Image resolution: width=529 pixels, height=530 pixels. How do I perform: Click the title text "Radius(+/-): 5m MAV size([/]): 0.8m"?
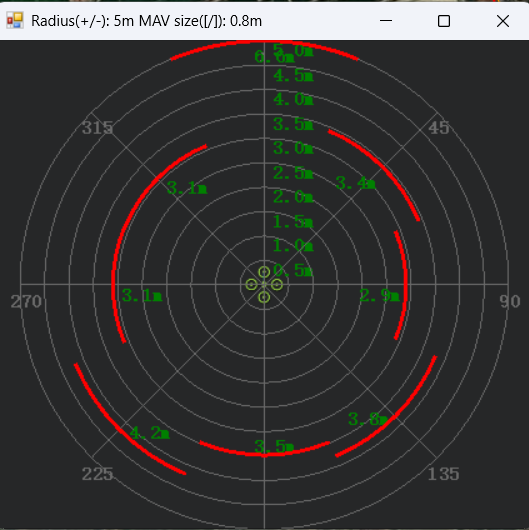(146, 21)
